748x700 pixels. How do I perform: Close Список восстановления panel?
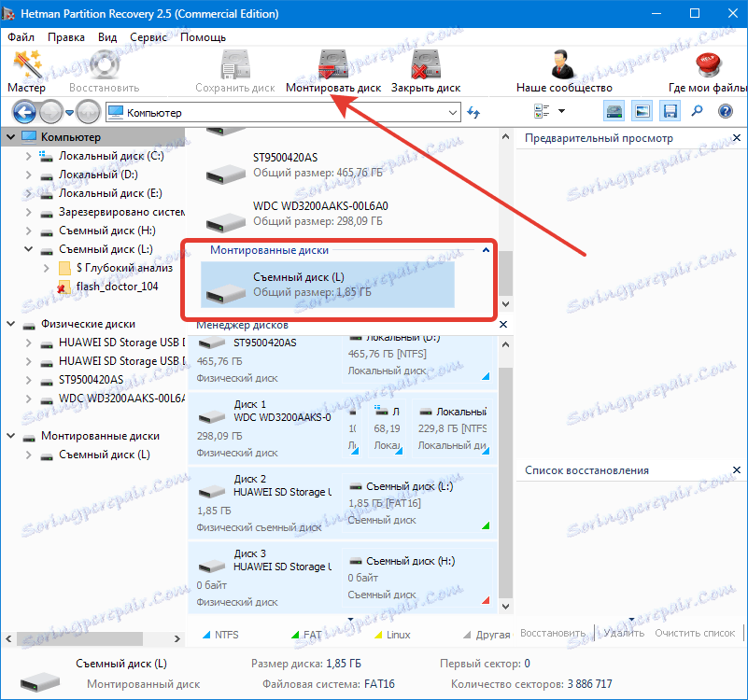pyautogui.click(x=737, y=470)
